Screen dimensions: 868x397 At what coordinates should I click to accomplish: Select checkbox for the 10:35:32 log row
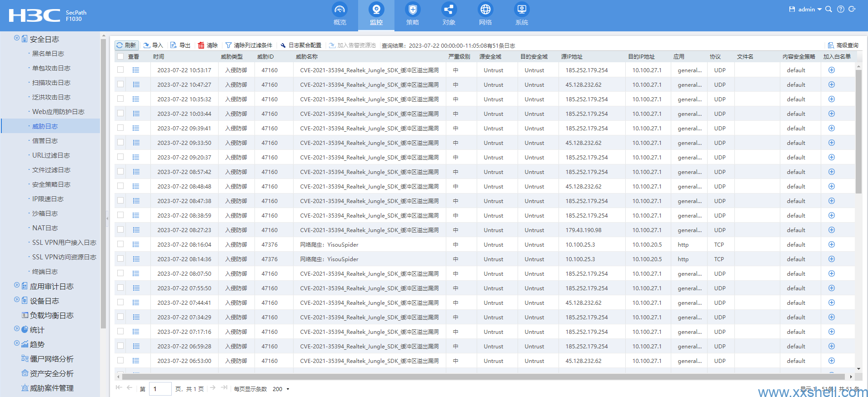pyautogui.click(x=120, y=99)
